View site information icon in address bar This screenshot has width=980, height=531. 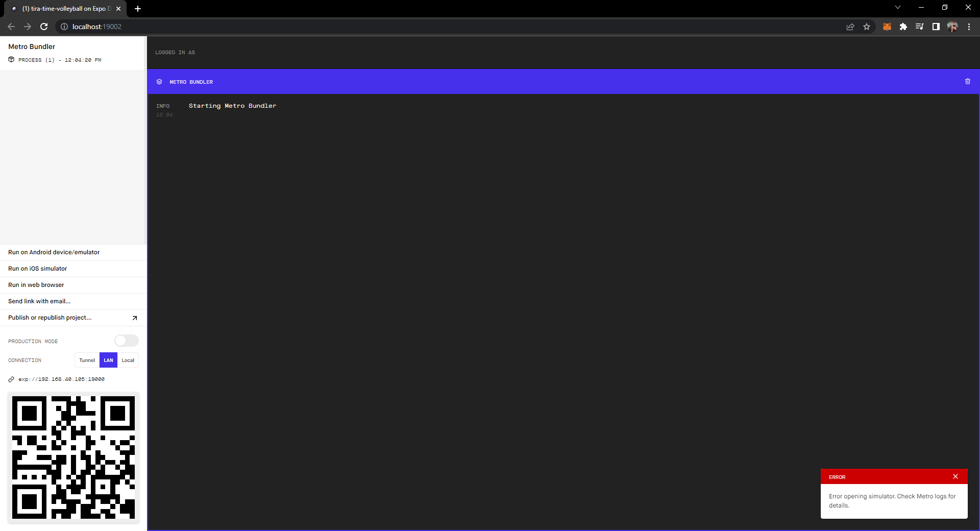64,27
